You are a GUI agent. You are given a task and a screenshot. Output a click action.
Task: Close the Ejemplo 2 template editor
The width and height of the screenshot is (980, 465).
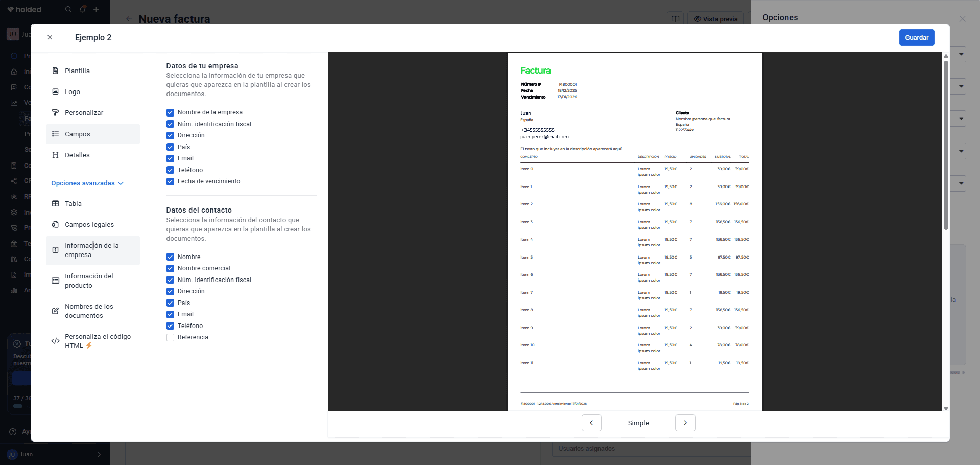[50, 37]
